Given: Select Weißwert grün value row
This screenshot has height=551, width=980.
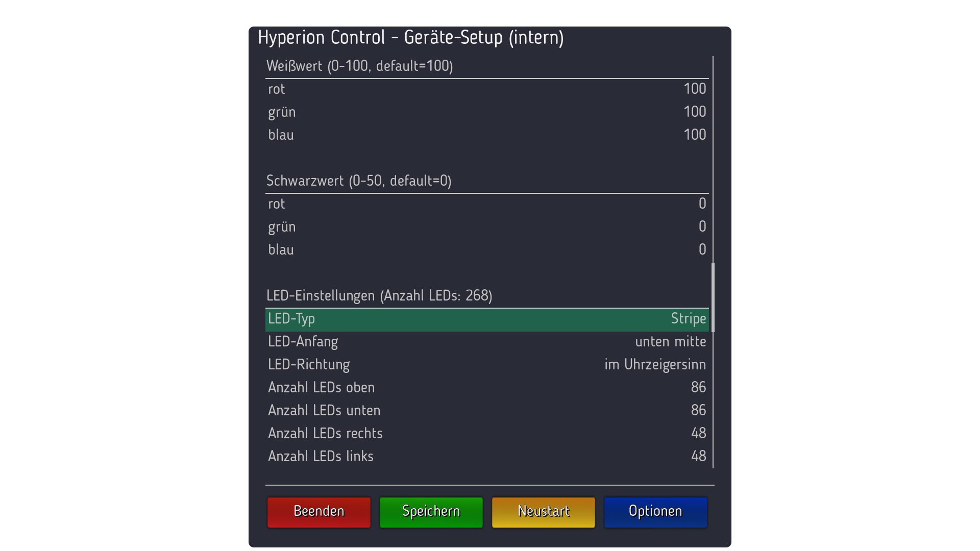Looking at the screenshot, I should coord(487,112).
